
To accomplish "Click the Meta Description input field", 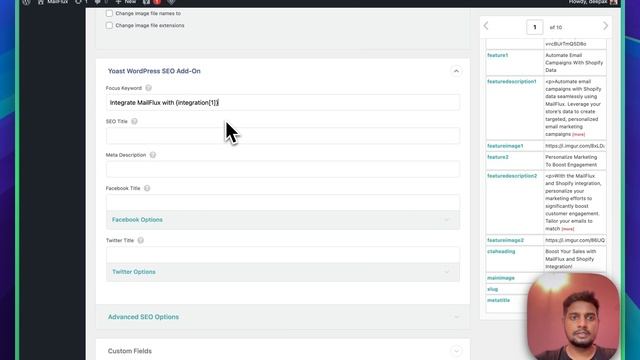I will (283, 169).
